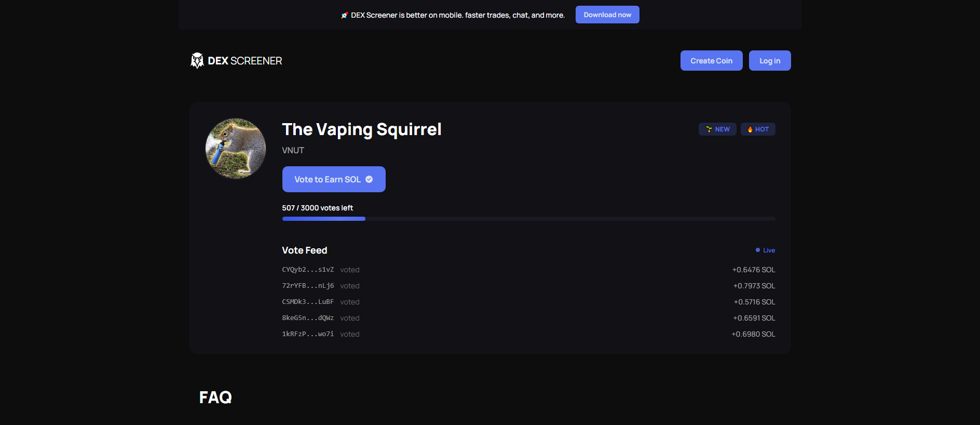Open the vaping squirrel coin avatar
The width and height of the screenshot is (980, 425).
coord(236,149)
